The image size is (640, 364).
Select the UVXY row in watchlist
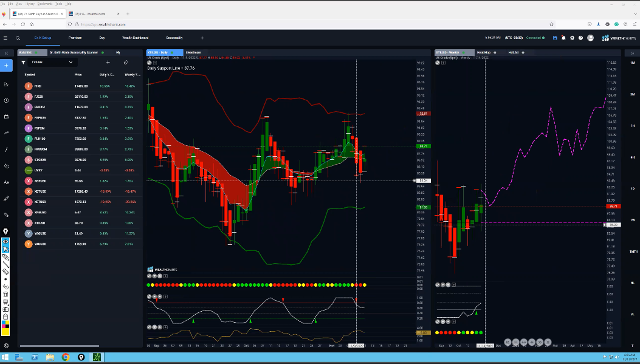tap(81, 171)
